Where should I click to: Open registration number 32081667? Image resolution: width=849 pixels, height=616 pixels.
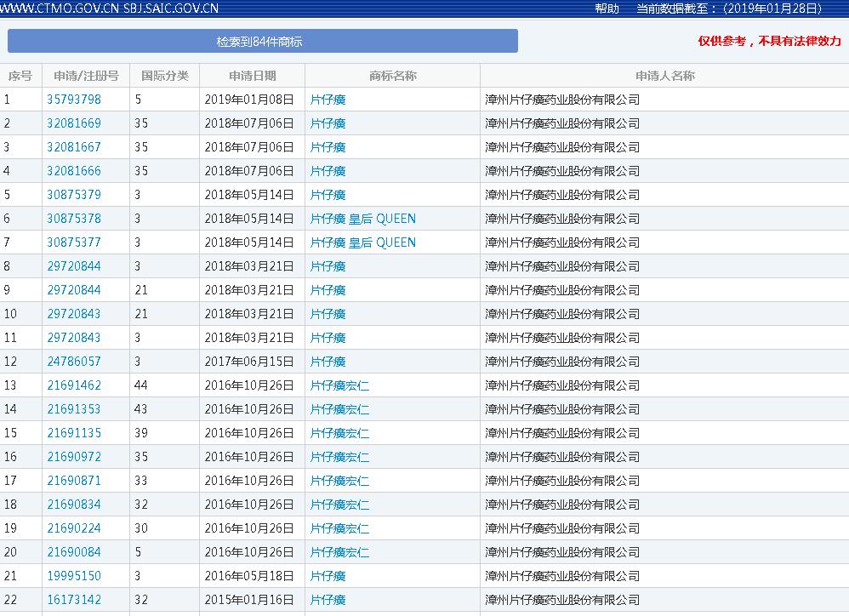(x=74, y=147)
